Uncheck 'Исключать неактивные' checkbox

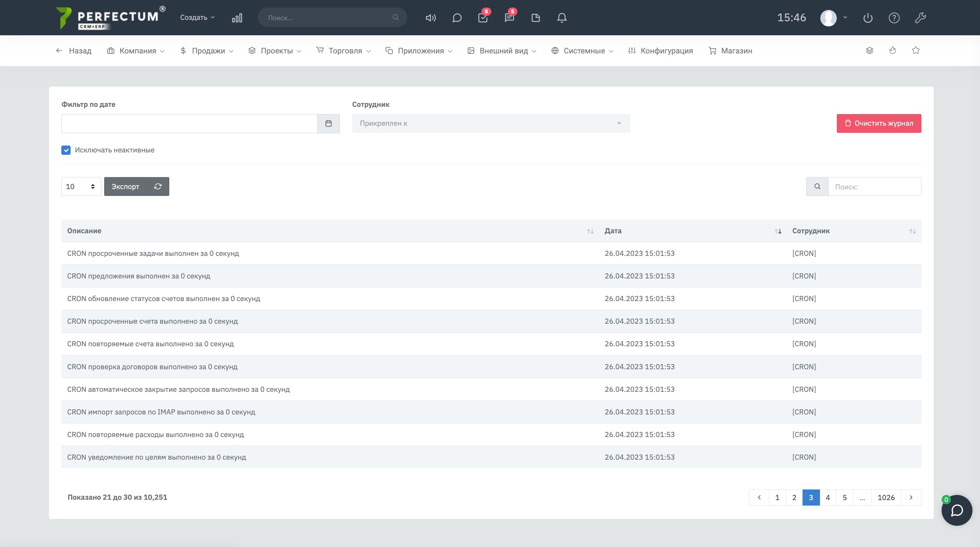[x=66, y=150]
